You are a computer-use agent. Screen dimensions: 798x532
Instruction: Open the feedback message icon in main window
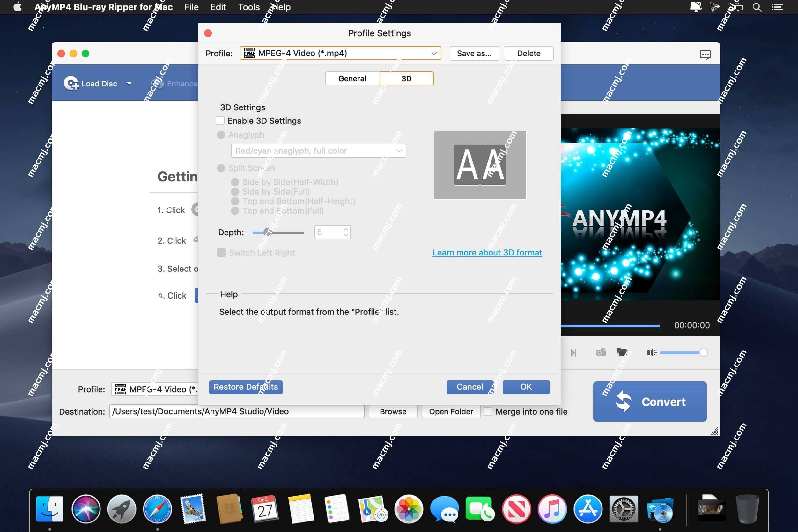pyautogui.click(x=705, y=54)
